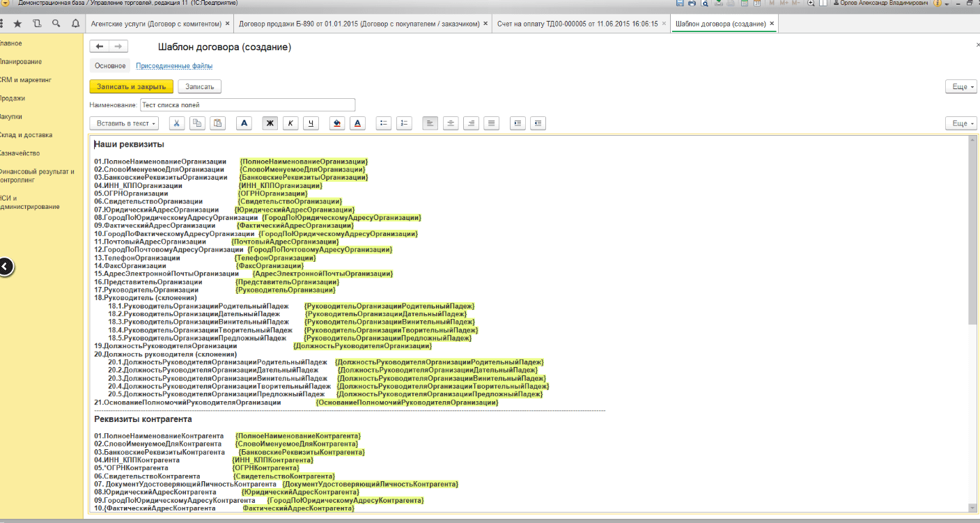Select the Основное page

[x=109, y=65]
